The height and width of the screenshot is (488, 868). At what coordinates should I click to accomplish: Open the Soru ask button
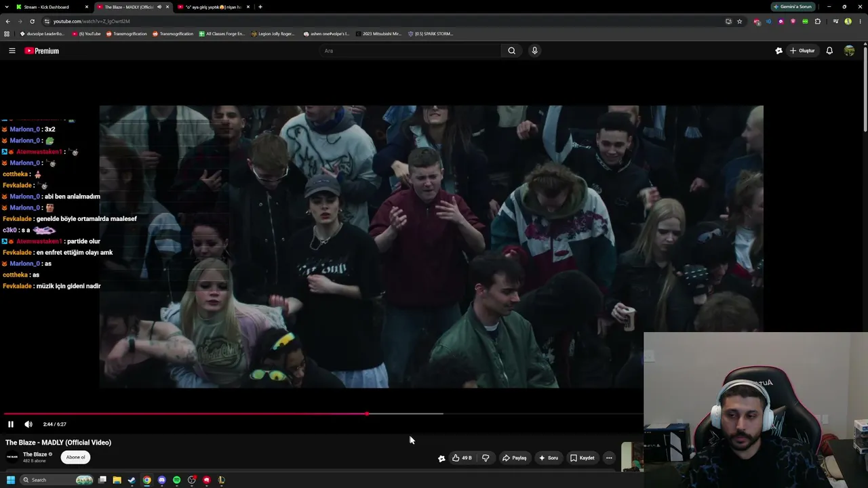click(x=548, y=458)
